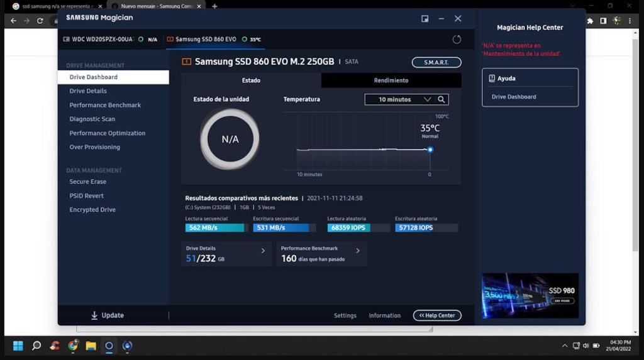Click the taskbar search icon

[x=36, y=346]
